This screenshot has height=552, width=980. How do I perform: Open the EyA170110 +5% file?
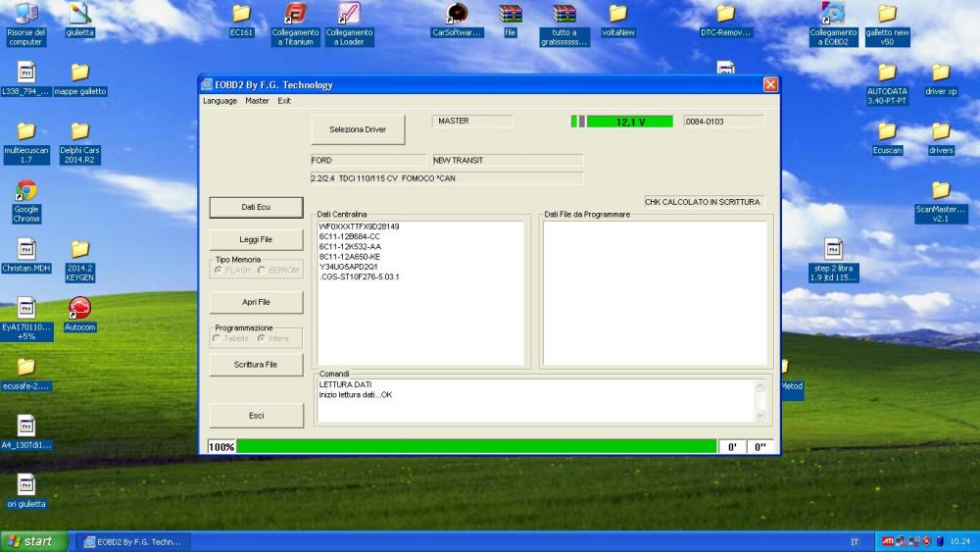25,320
